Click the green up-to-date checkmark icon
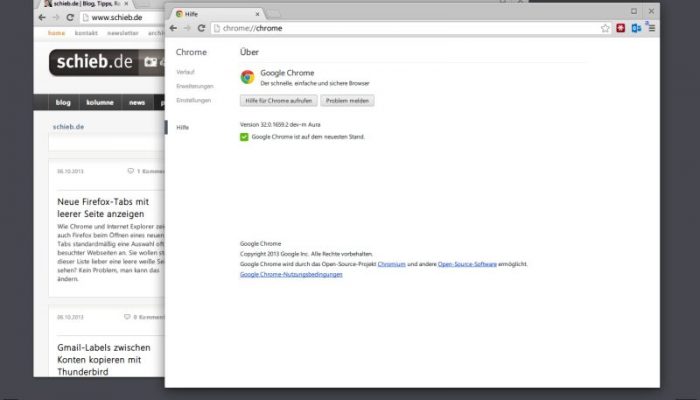Viewport: 700px width, 400px height. (244, 137)
